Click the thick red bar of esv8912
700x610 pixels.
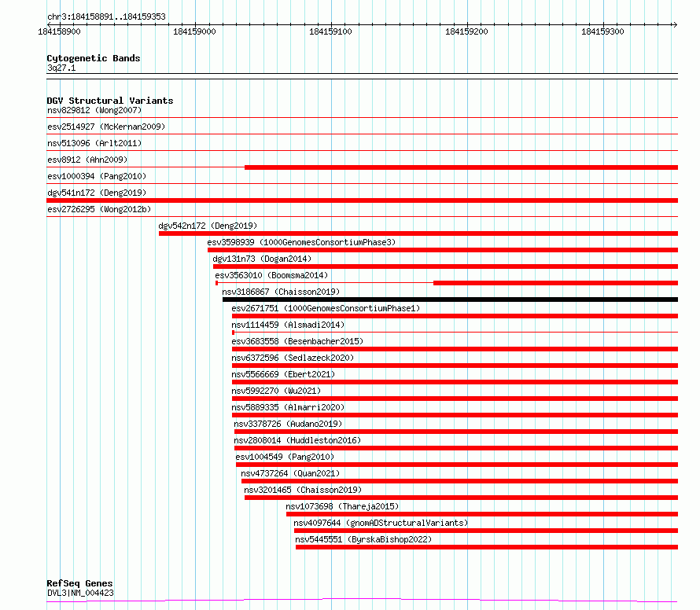[x=461, y=167]
